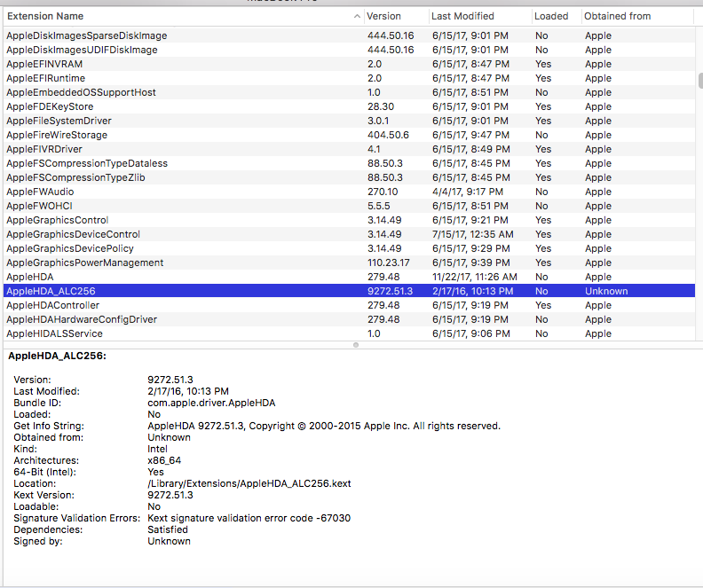Sort by the Loaded column header

[x=550, y=16]
